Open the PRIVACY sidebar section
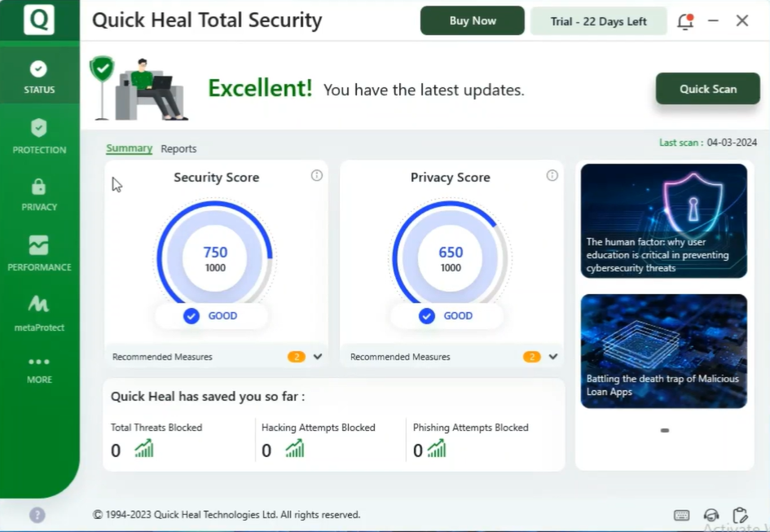770x532 pixels. click(x=38, y=194)
